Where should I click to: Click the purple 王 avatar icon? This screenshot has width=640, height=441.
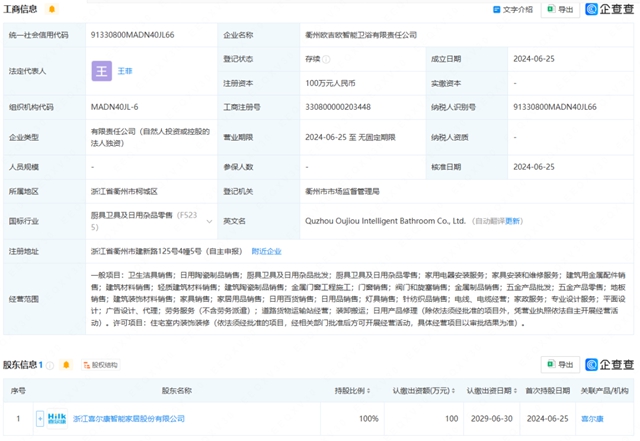point(102,71)
